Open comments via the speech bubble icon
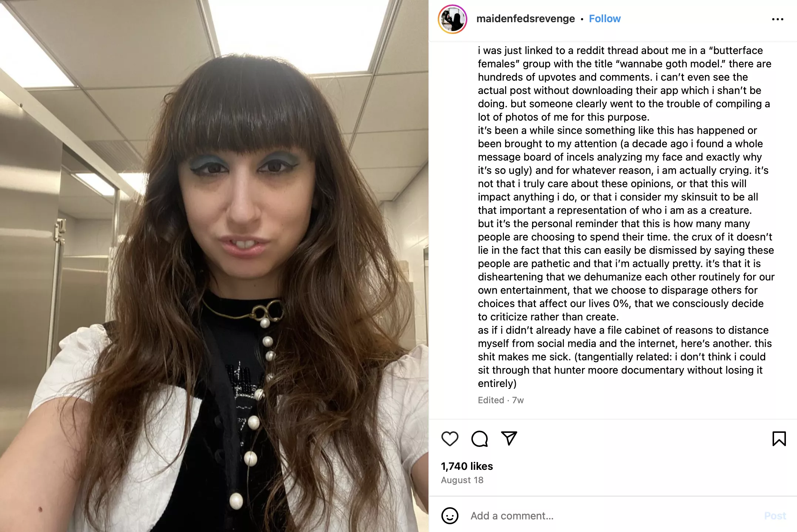Image resolution: width=797 pixels, height=532 pixels. (480, 439)
